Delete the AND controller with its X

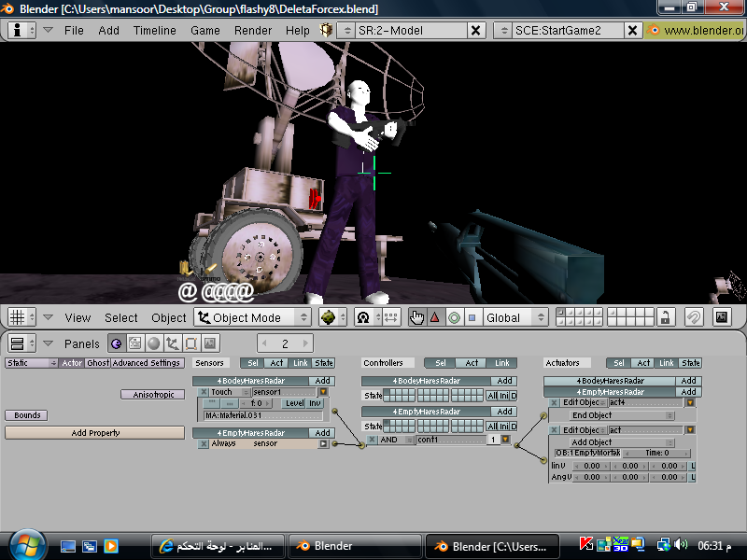[372, 440]
